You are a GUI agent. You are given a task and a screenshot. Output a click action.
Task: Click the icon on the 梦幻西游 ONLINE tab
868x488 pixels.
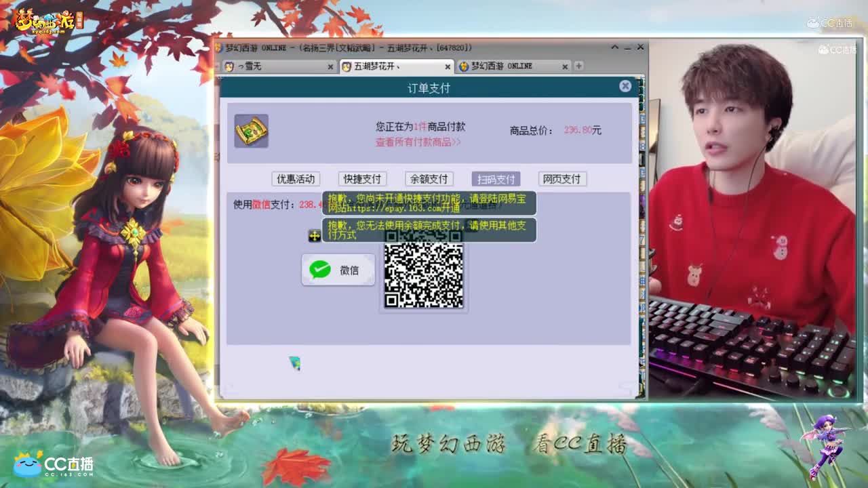(465, 66)
